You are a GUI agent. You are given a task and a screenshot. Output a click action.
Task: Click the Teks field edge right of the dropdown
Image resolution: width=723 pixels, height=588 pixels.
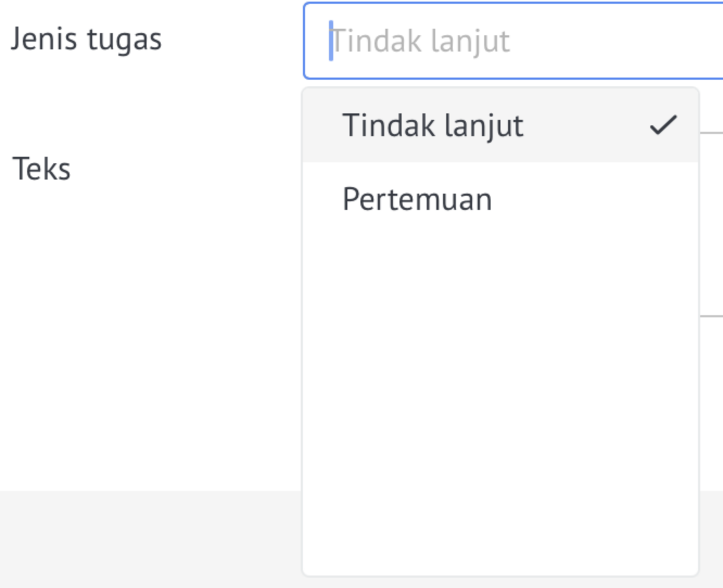(x=711, y=224)
